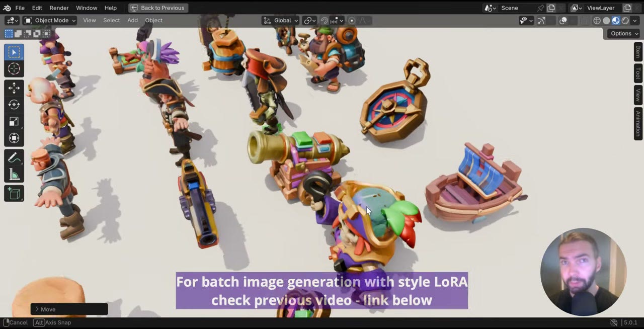Choose the Move tool in toolbar
The image size is (644, 329).
[x=14, y=88]
